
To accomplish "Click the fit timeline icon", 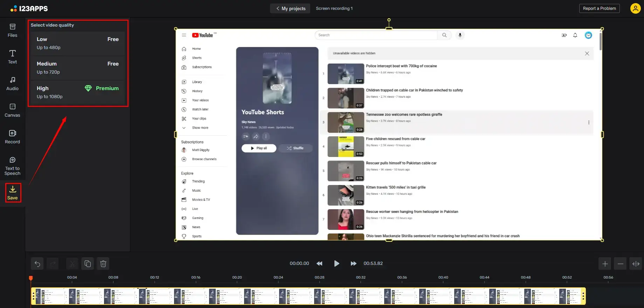I will click(636, 263).
